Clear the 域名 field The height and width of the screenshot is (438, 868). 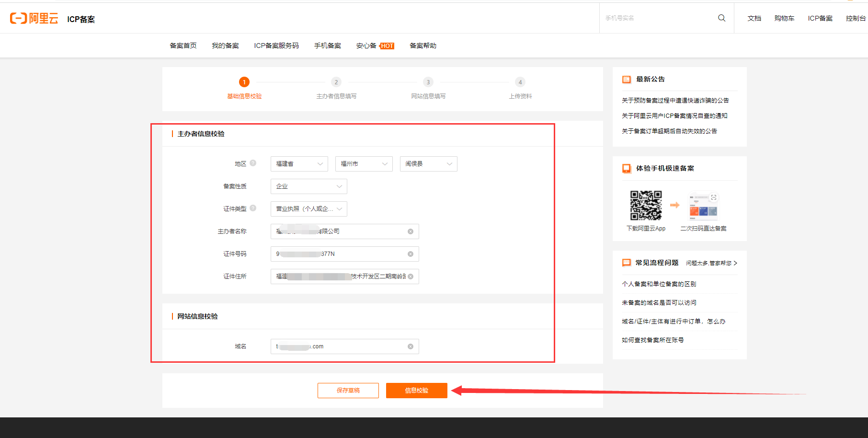[411, 346]
